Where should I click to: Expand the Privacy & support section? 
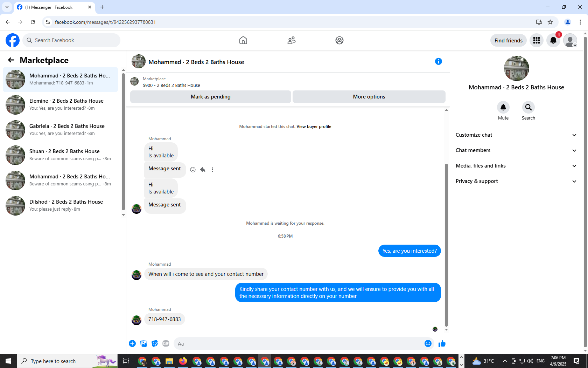tap(516, 181)
